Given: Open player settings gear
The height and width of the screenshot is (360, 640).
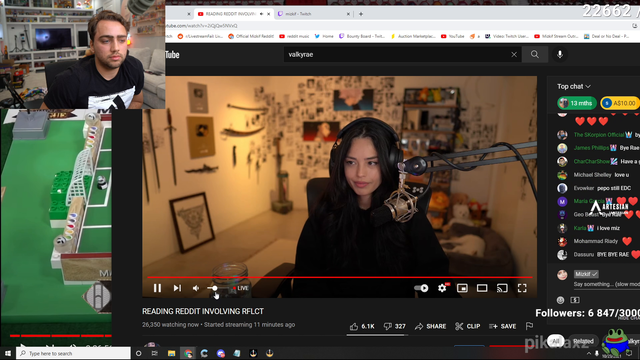Looking at the screenshot, I should click(442, 288).
